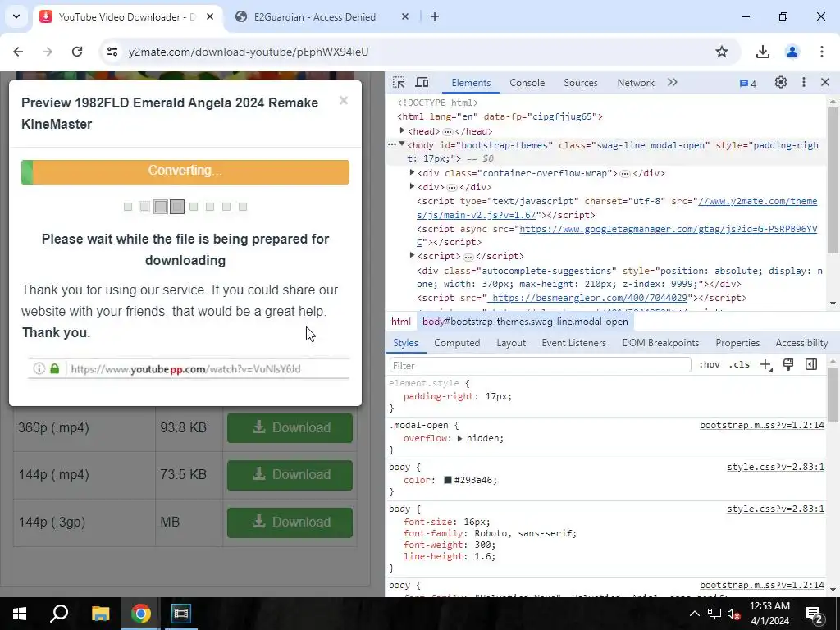This screenshot has width=840, height=630.
Task: Open the googletagmanager gtag script link
Action: [x=617, y=235]
